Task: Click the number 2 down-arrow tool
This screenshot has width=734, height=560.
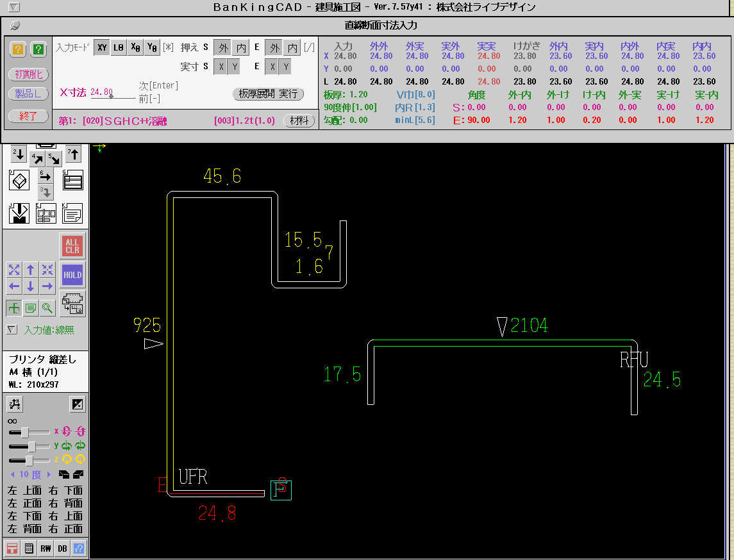Action: [x=18, y=154]
